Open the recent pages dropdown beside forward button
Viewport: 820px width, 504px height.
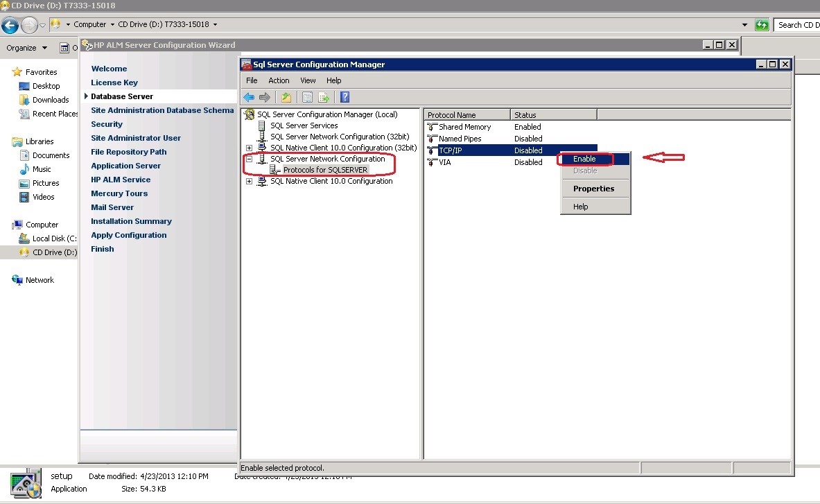tap(43, 25)
